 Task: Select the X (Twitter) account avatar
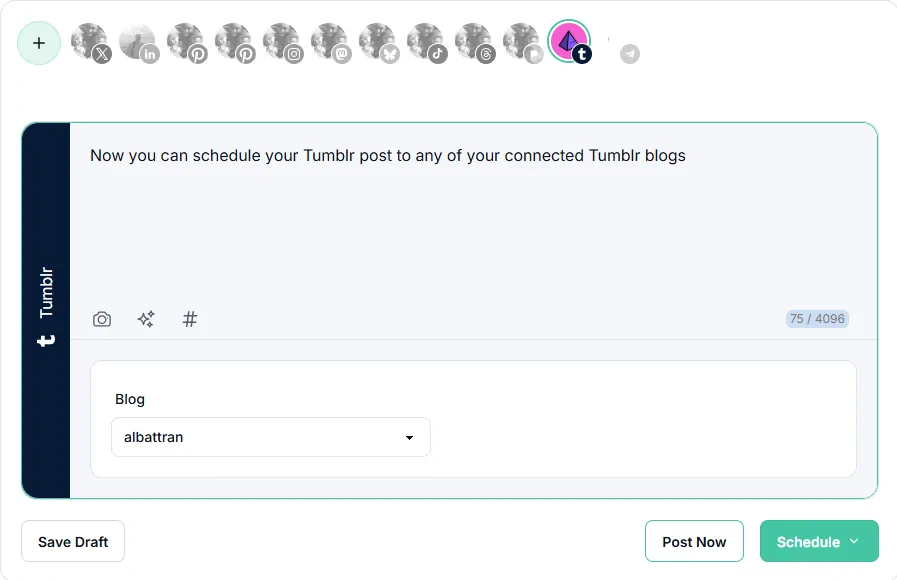coord(90,43)
